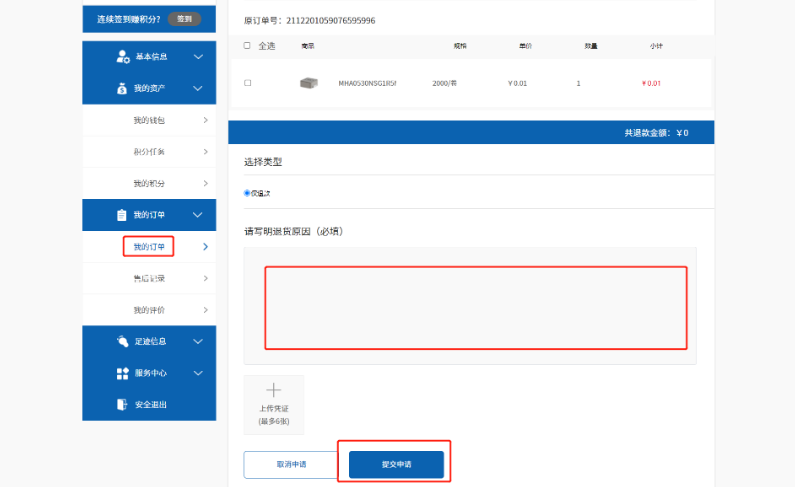This screenshot has height=487, width=795.
Task: Click the 我的资产 money bag icon
Action: (x=122, y=88)
